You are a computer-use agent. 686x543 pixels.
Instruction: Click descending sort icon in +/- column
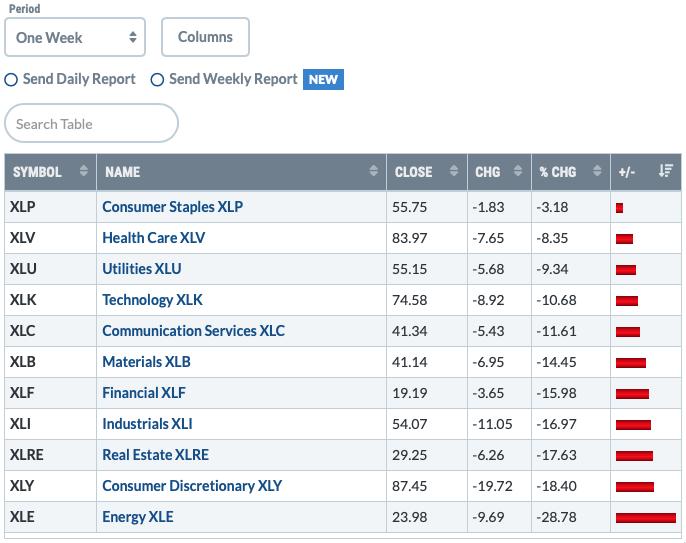665,171
